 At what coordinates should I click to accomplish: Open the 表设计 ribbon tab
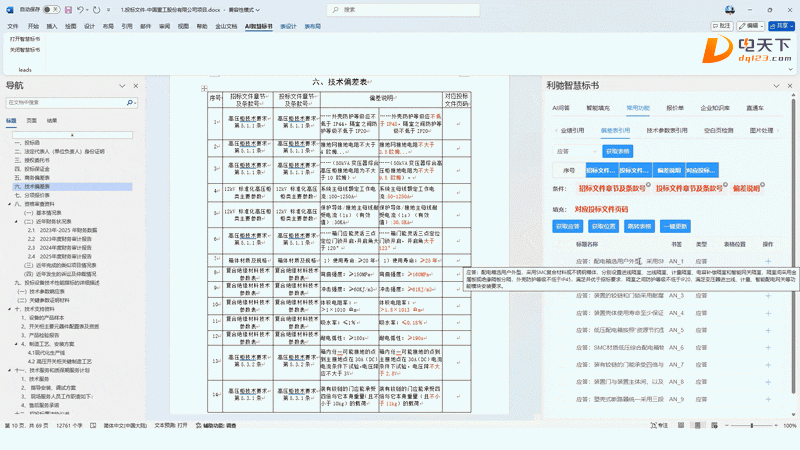(x=288, y=26)
